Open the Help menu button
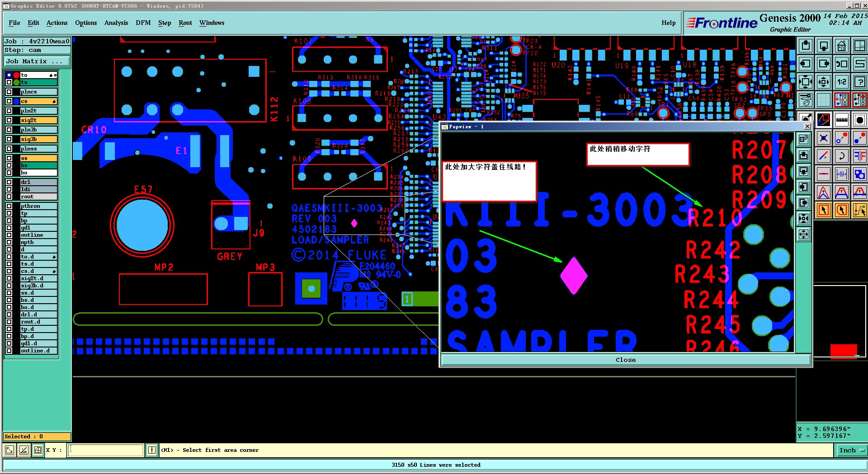Screen dimensions: 868x474 tap(669, 23)
